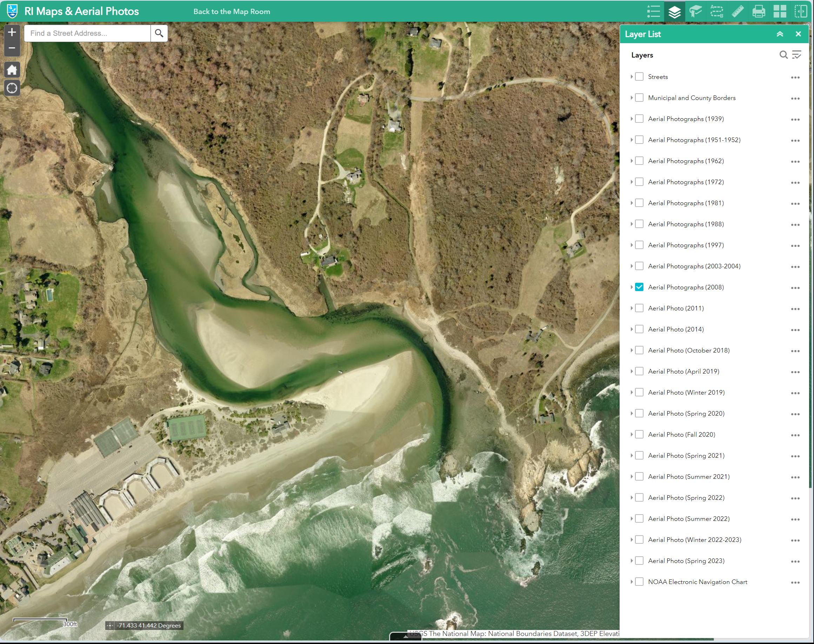Uncheck the Aerial Photographs (2008) layer
The height and width of the screenshot is (644, 814).
(x=639, y=287)
